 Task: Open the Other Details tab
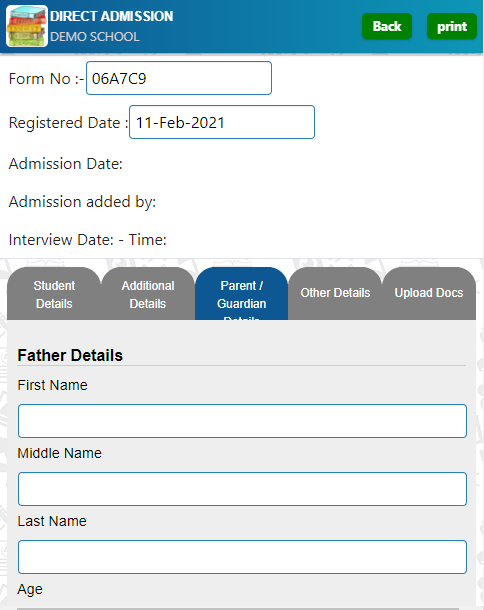(x=335, y=294)
